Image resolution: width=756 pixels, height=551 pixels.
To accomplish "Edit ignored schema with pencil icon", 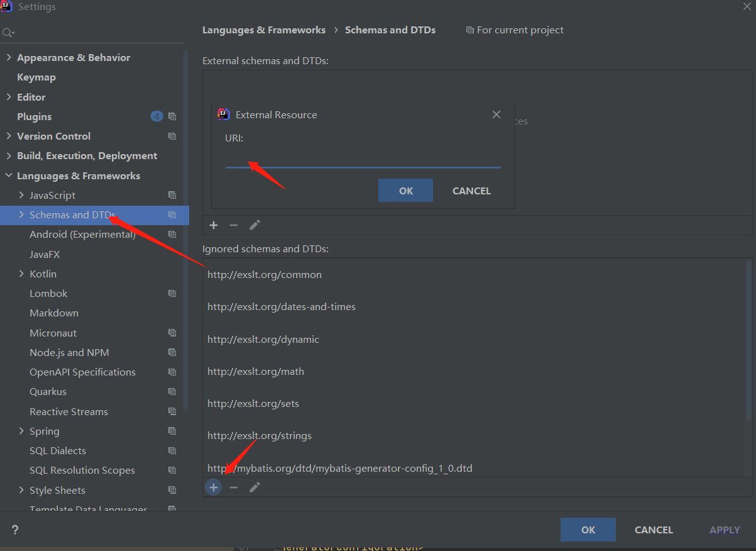I will pyautogui.click(x=255, y=487).
